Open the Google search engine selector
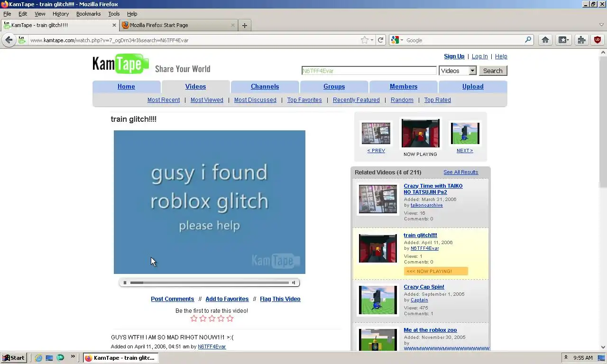The height and width of the screenshot is (364, 607). coord(397,40)
